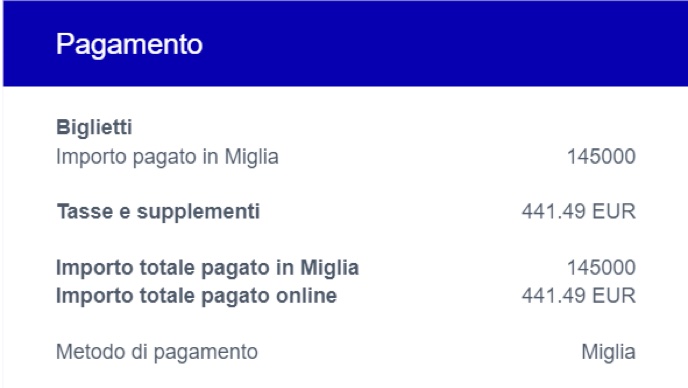Click Importo totale pagato online label
Screen dimensions: 688x388
click(197, 296)
